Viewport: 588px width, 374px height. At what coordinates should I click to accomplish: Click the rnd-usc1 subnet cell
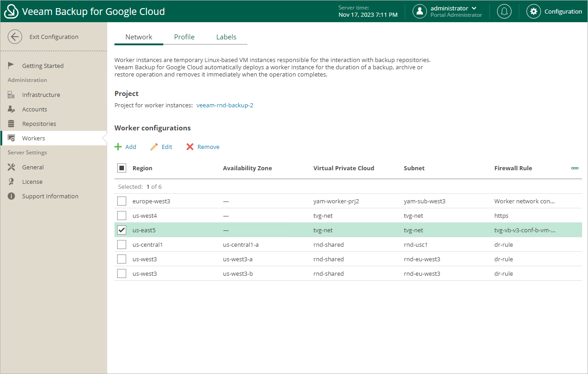[x=416, y=245]
